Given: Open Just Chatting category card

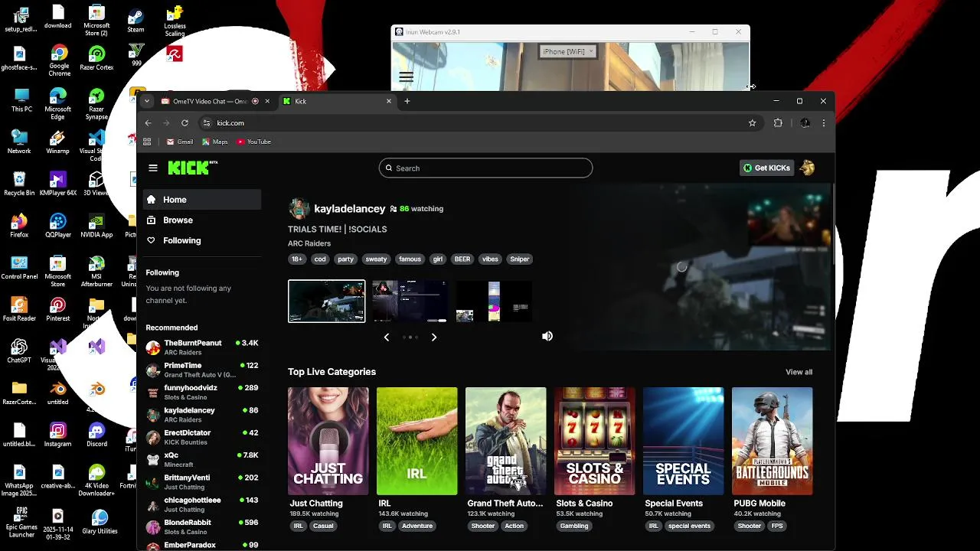Looking at the screenshot, I should [x=328, y=441].
